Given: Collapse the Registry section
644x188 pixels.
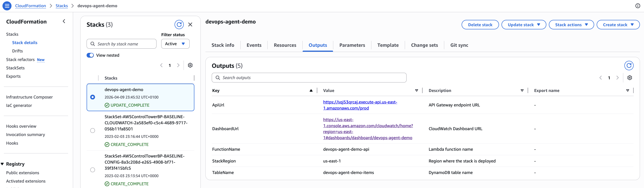Looking at the screenshot, I should point(2,164).
